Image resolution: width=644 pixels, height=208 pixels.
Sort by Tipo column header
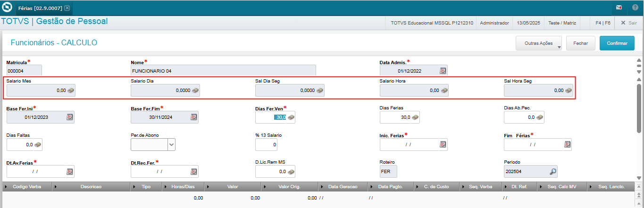(x=146, y=187)
